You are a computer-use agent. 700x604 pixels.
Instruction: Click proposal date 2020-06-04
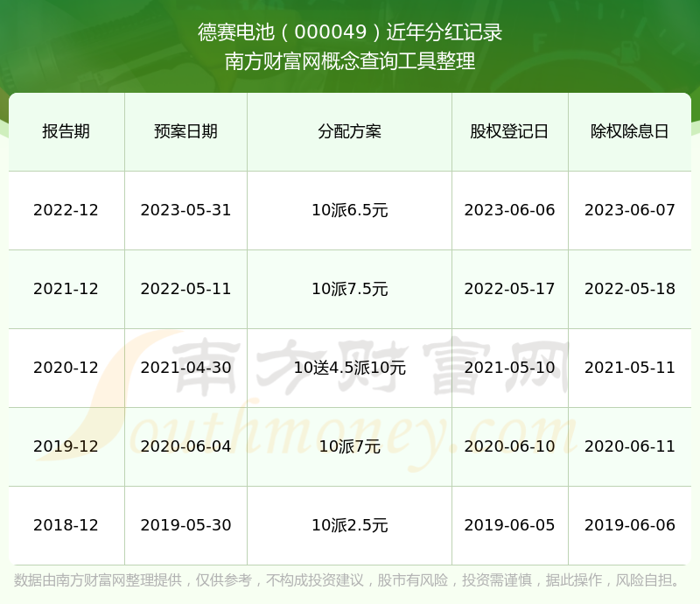point(185,446)
